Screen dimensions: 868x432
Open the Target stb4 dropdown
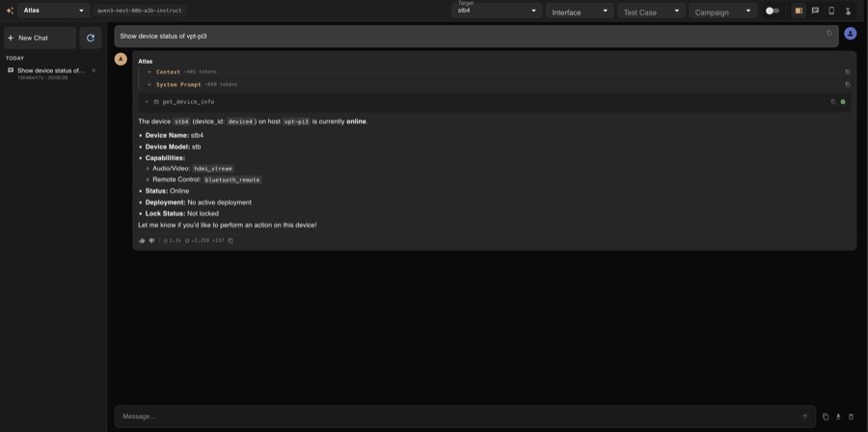[497, 11]
